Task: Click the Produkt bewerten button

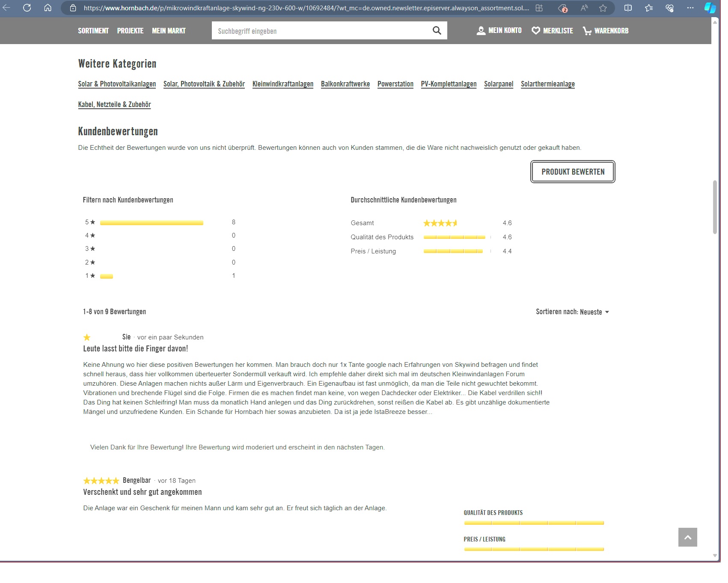Action: click(x=573, y=172)
